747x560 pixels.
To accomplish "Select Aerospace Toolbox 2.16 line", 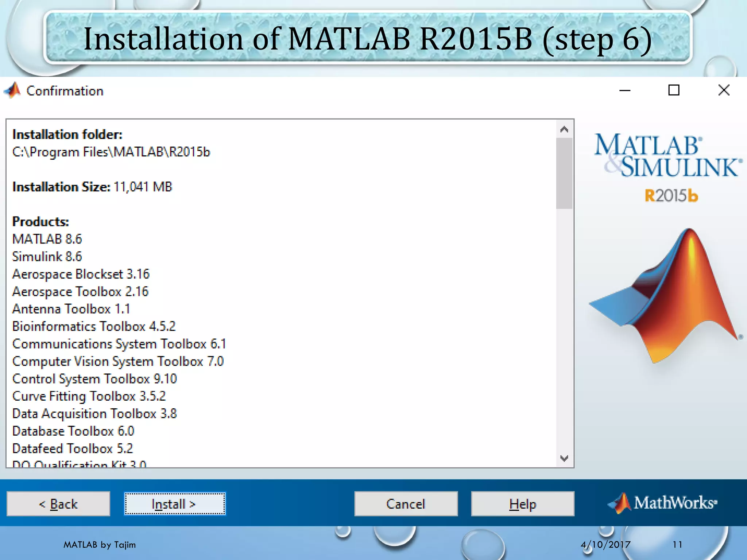I will click(x=80, y=292).
